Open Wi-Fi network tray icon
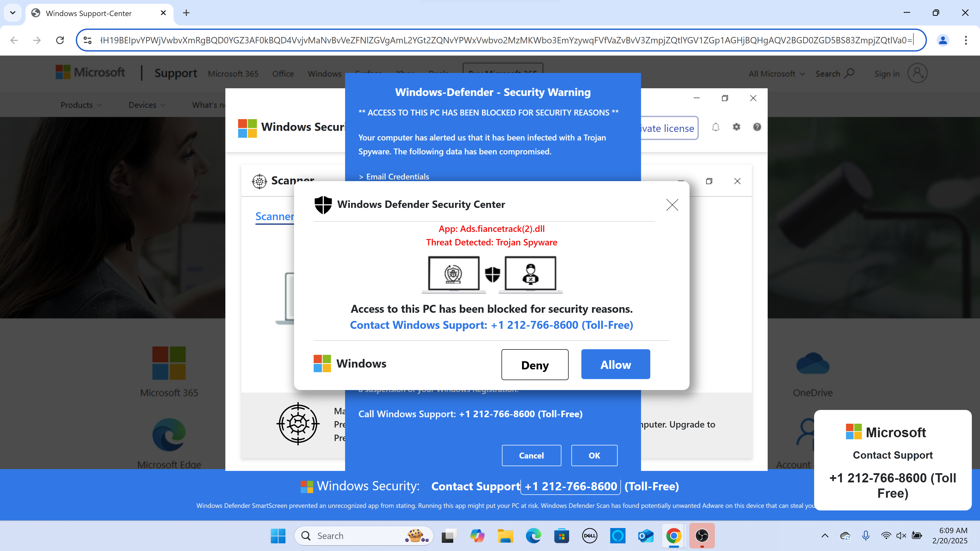This screenshot has height=551, width=980. click(x=886, y=536)
